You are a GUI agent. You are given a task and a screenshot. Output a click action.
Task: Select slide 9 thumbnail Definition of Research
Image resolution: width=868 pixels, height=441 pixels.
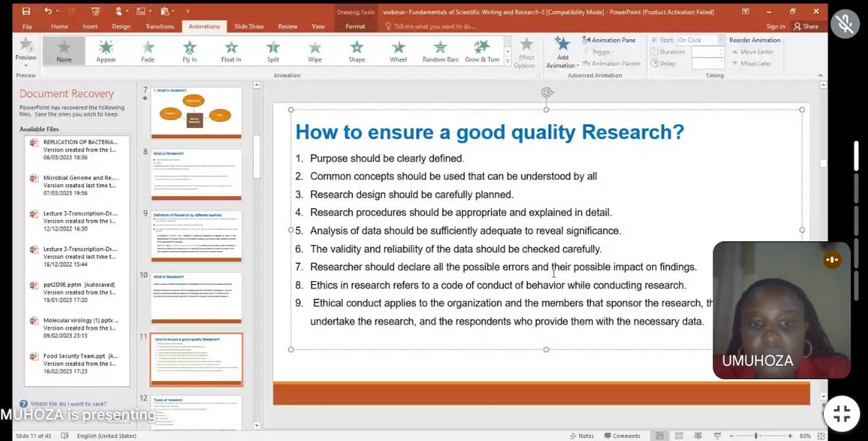pyautogui.click(x=196, y=236)
